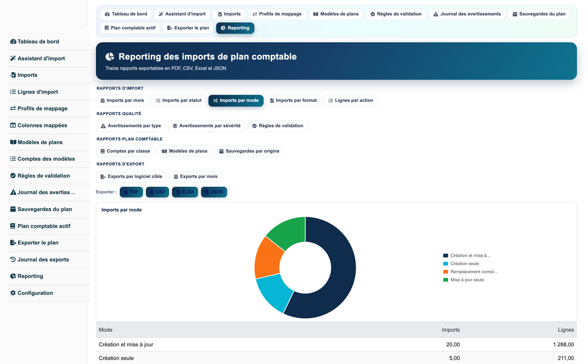Viewport: 588px width, 364px height.
Task: Show the Lignes par action report
Action: tap(350, 100)
